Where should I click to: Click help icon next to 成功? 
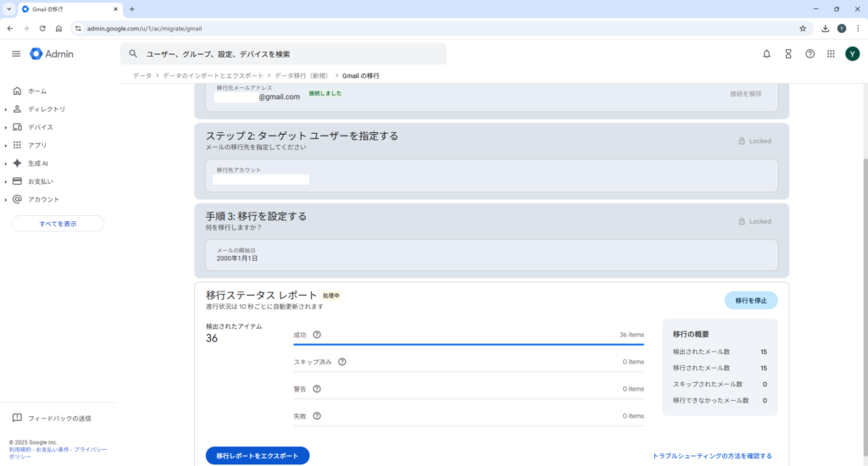pos(317,335)
